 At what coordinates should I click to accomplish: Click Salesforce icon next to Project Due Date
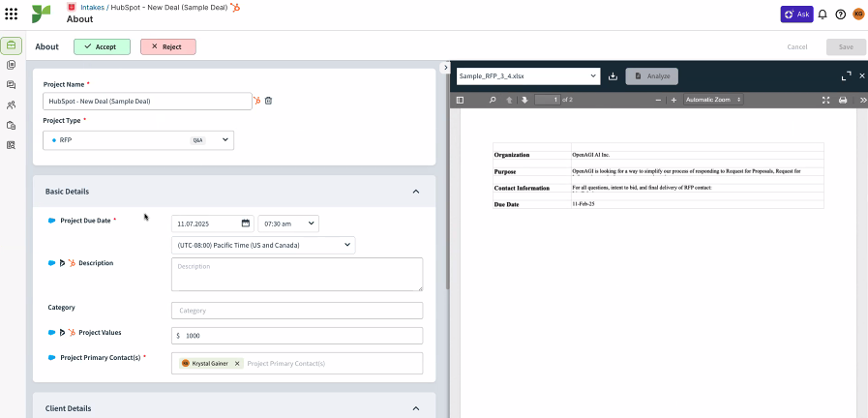(52, 221)
